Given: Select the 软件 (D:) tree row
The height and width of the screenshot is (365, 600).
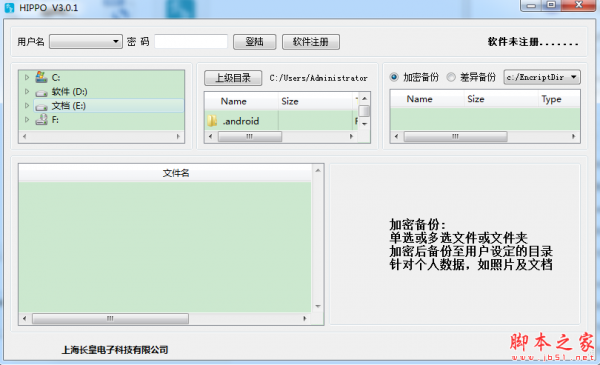Looking at the screenshot, I should point(109,91).
